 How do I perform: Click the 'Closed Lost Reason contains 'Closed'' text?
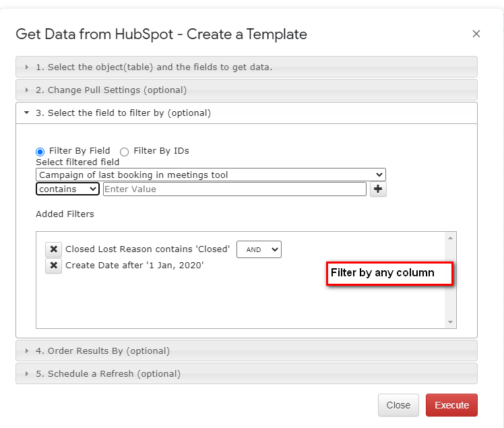148,249
